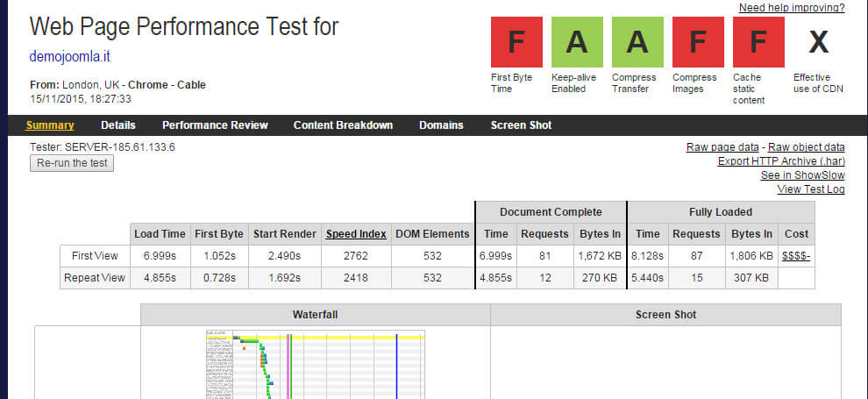Open the Cache static content F grade
Viewport: 868px width, 399px height.
point(758,42)
